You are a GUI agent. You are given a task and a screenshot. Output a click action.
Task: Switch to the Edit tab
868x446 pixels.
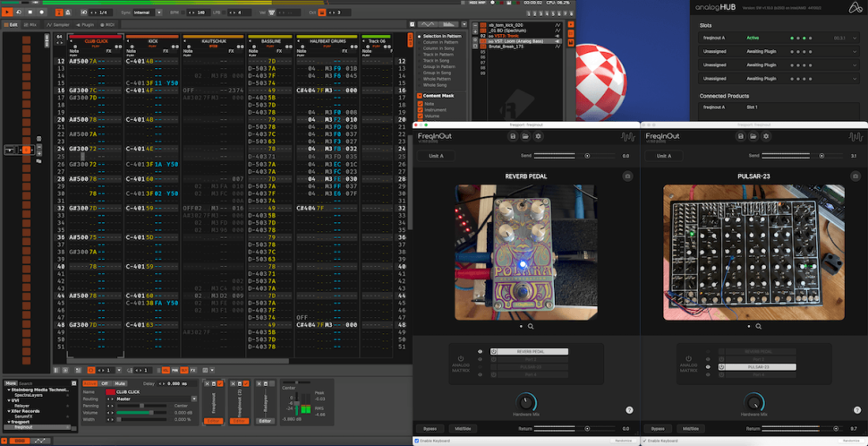tap(11, 25)
